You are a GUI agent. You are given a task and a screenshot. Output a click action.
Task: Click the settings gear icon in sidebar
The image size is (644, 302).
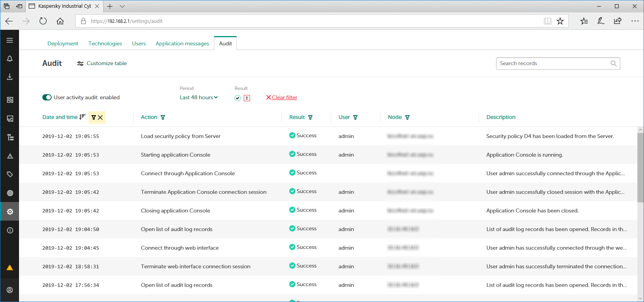(x=10, y=212)
